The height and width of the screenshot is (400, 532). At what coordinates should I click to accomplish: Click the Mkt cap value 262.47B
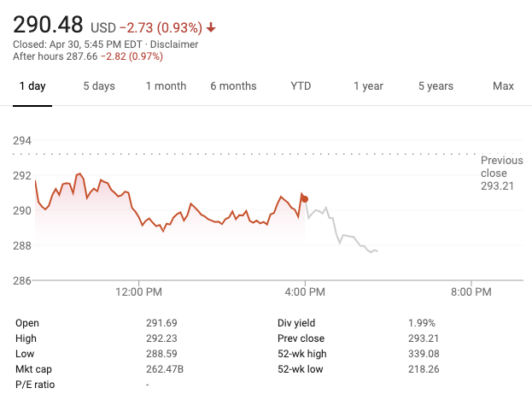[x=164, y=369]
